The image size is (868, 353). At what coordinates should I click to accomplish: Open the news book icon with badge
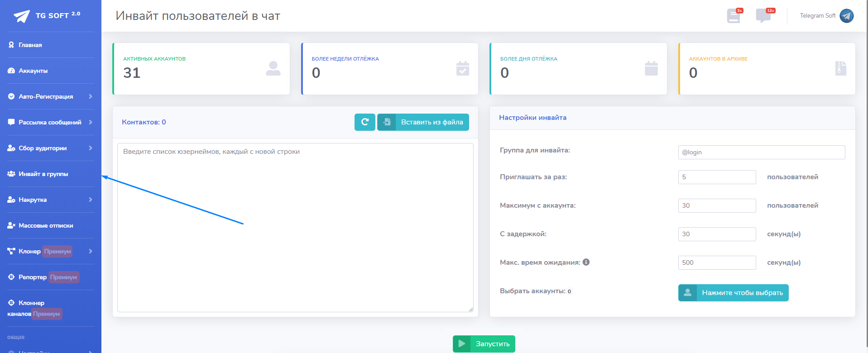734,16
